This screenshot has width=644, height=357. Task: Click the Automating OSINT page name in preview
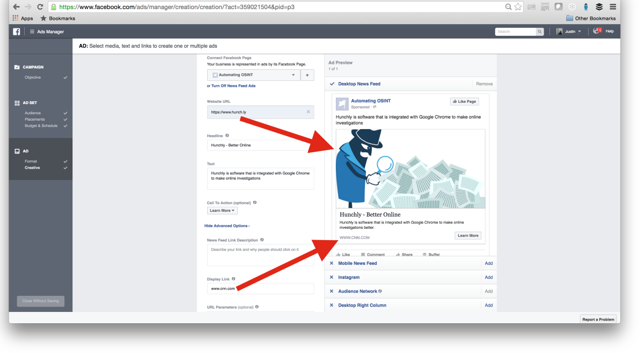pyautogui.click(x=371, y=101)
